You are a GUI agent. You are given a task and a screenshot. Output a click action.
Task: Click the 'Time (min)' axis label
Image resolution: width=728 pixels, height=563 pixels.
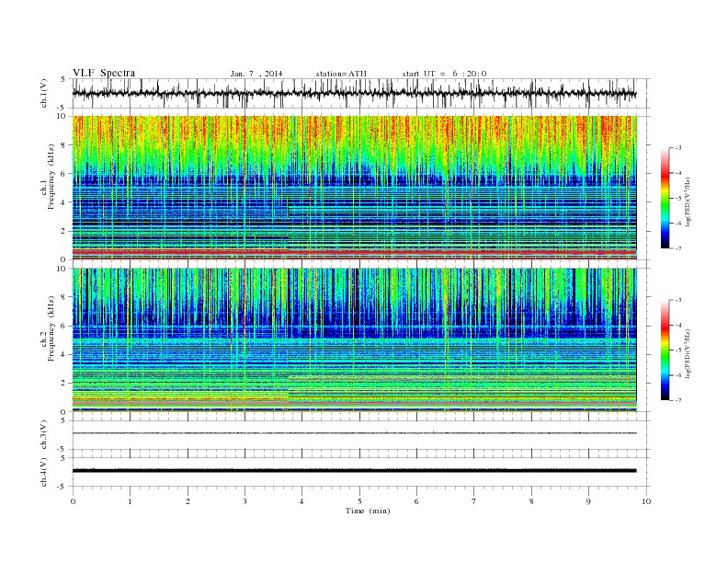point(368,511)
